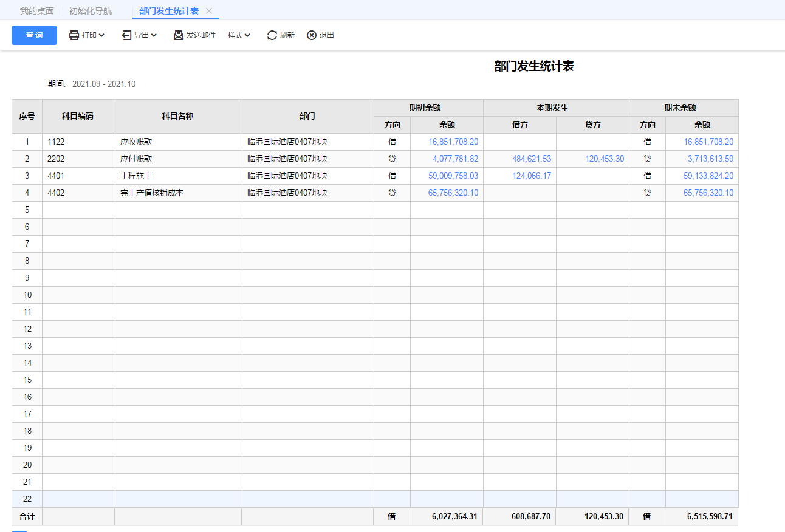Select account code 1122 cell
This screenshot has height=532, width=785.
tap(78, 142)
